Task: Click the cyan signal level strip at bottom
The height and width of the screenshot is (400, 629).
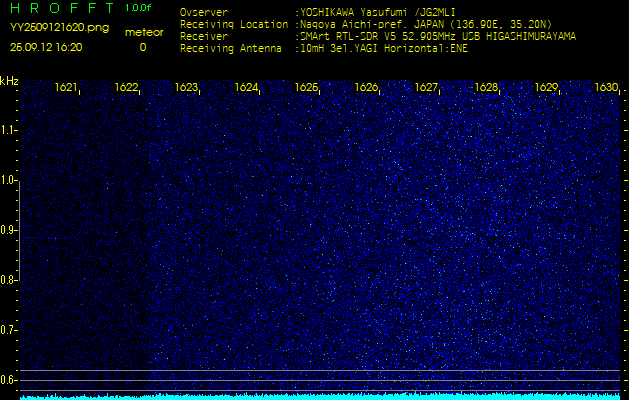Action: coord(320,397)
